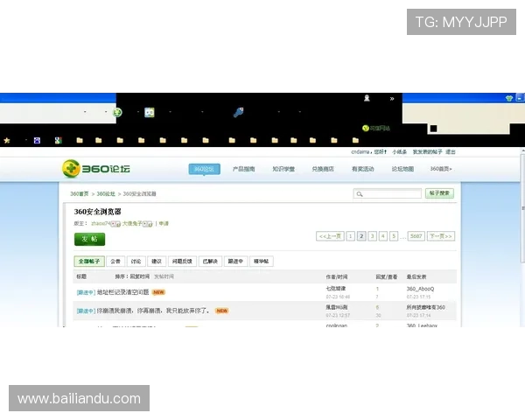Select the 精华帖 filter tab

(x=261, y=262)
